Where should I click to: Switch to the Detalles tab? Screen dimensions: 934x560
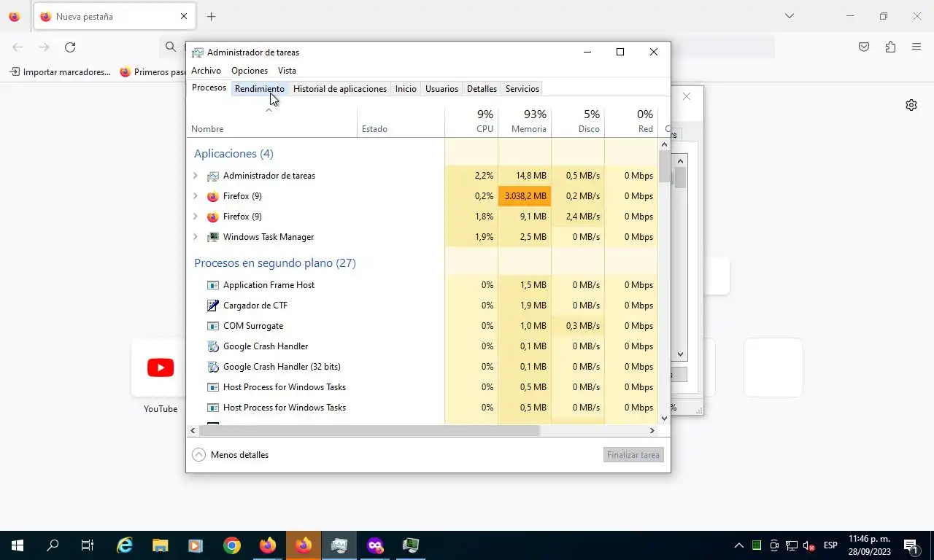482,89
